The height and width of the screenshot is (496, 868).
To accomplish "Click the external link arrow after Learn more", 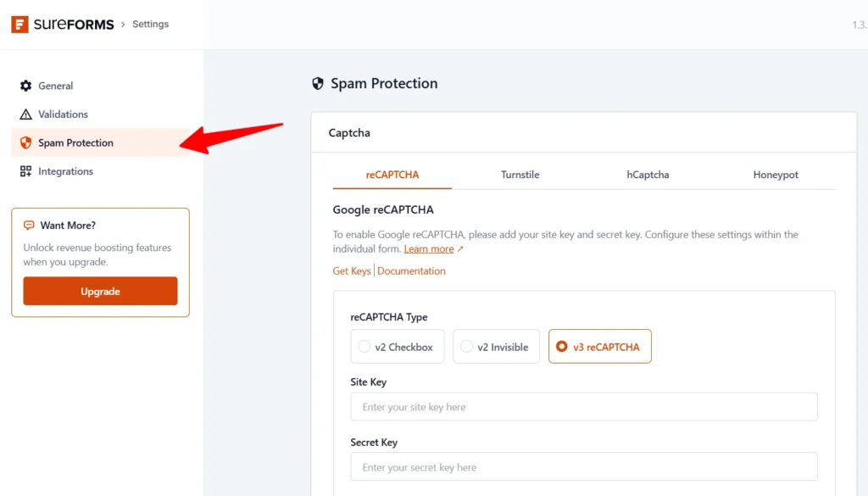I will 460,248.
